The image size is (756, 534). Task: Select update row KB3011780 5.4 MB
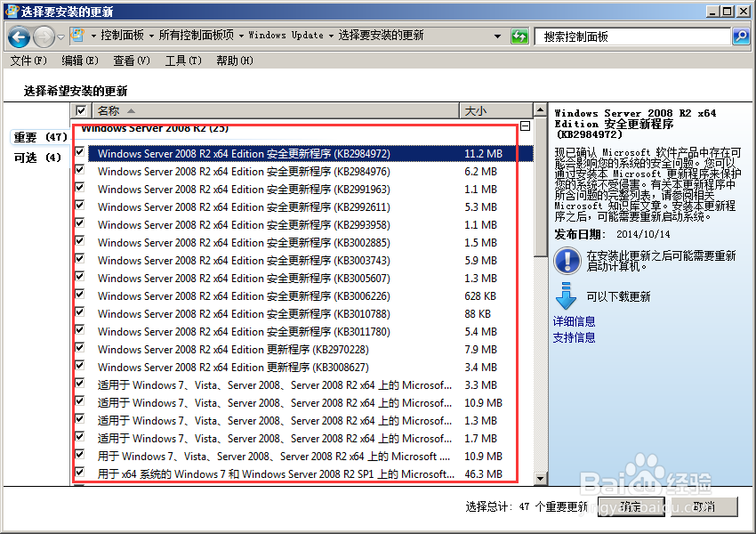[x=310, y=332]
